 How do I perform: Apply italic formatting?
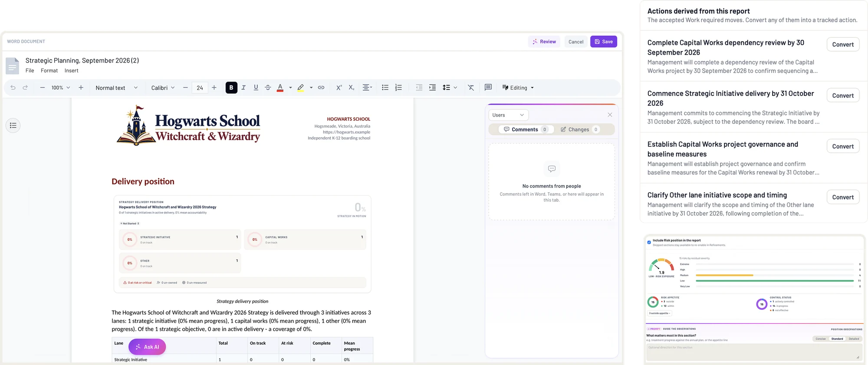point(243,88)
